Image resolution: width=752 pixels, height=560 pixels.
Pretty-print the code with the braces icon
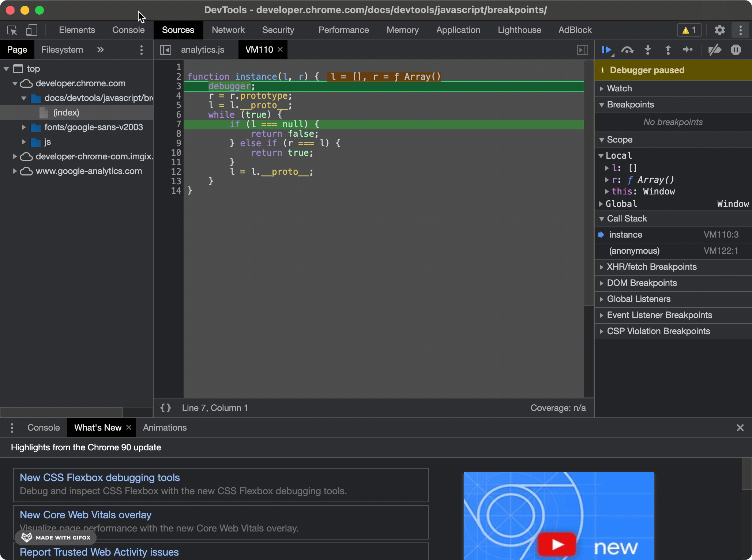point(165,408)
